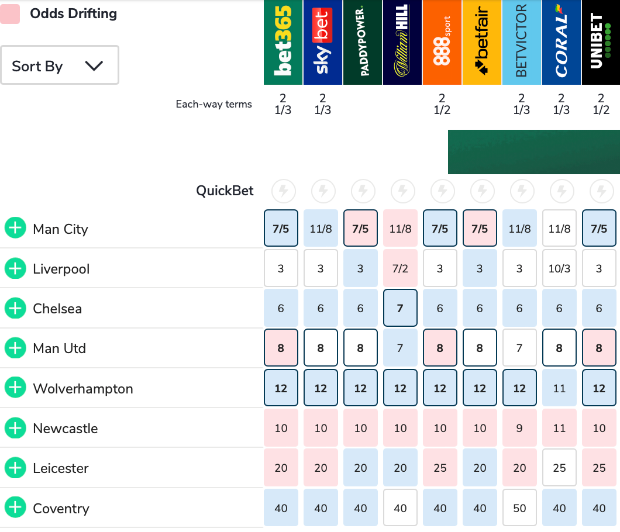
Task: Click the Sky Bet bookmaker logo
Action: pyautogui.click(x=322, y=42)
